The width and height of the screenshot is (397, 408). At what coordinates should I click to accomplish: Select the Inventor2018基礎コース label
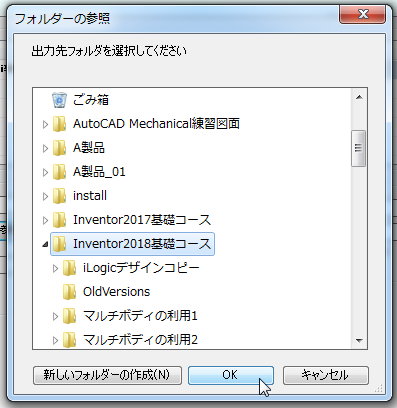click(142, 244)
